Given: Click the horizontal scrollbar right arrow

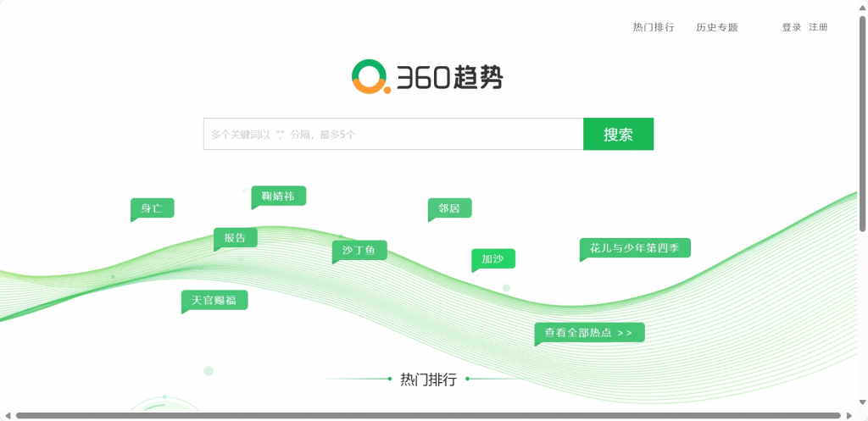Looking at the screenshot, I should tap(849, 415).
